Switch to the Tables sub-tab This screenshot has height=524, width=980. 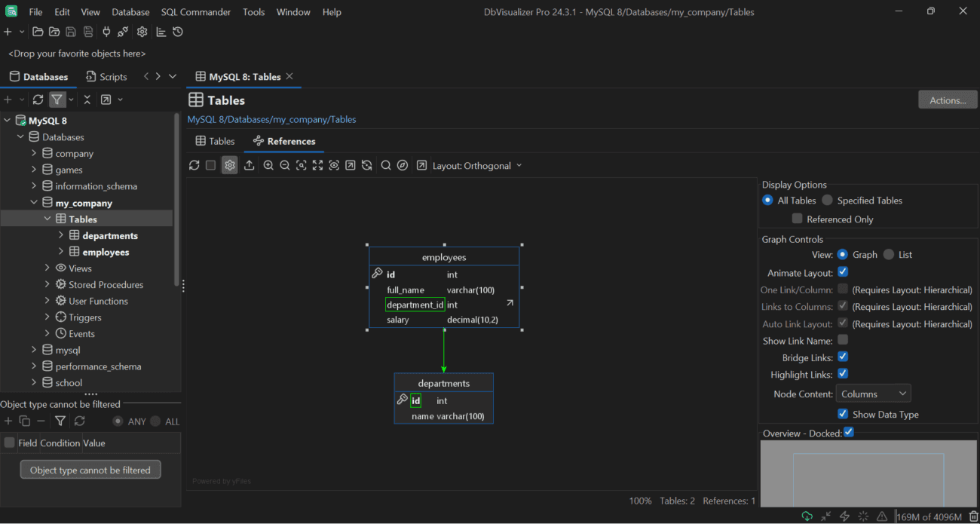(215, 141)
